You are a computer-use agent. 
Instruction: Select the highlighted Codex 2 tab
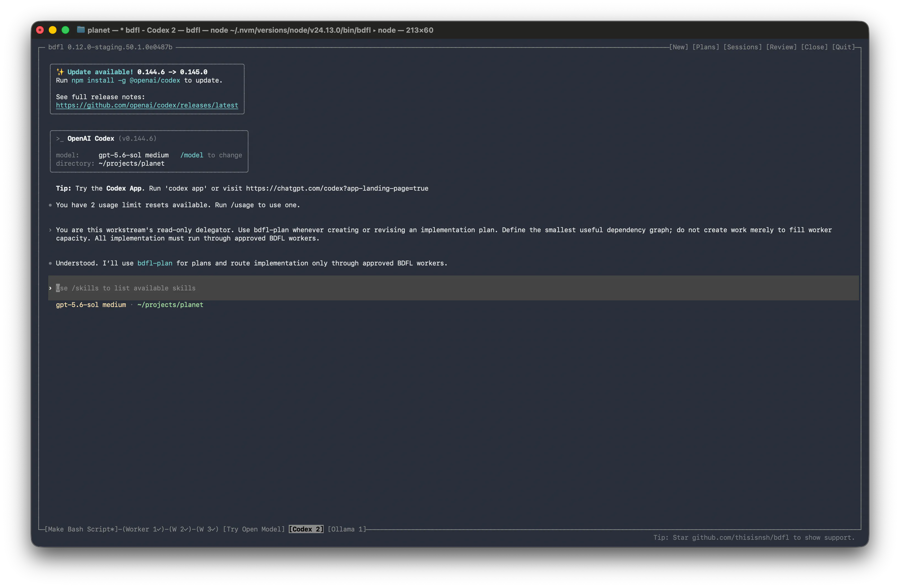coord(306,529)
